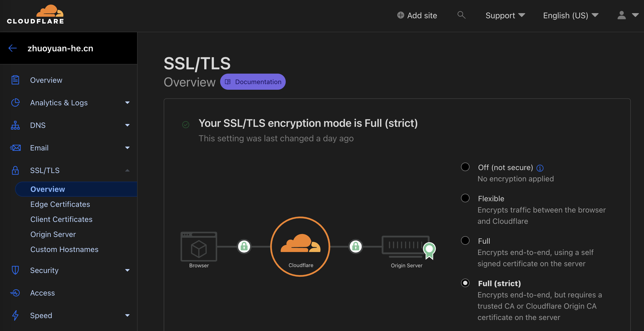Viewport: 644px width, 331px height.
Task: Select the Off (not secure) radio button
Action: pyautogui.click(x=465, y=167)
